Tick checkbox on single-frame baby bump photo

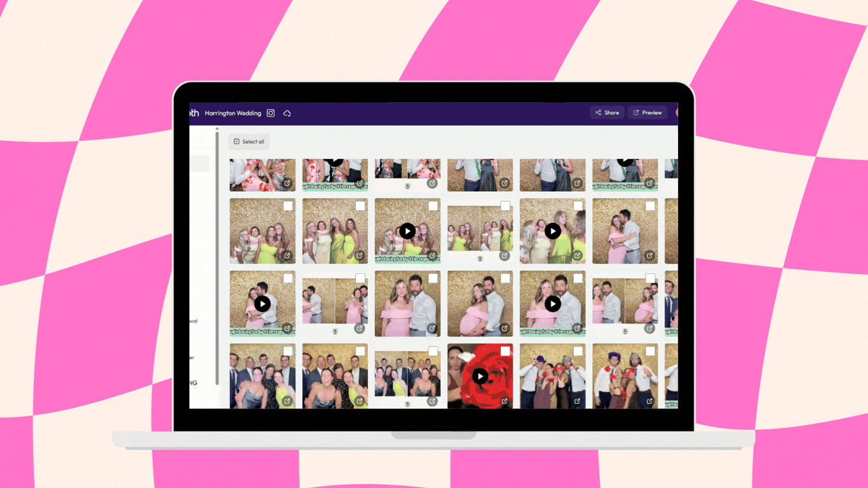[x=505, y=278]
